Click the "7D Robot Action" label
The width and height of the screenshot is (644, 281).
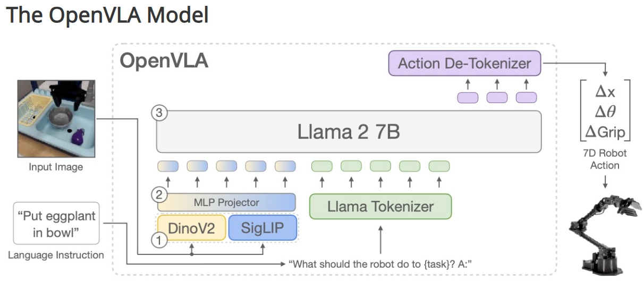pyautogui.click(x=605, y=159)
